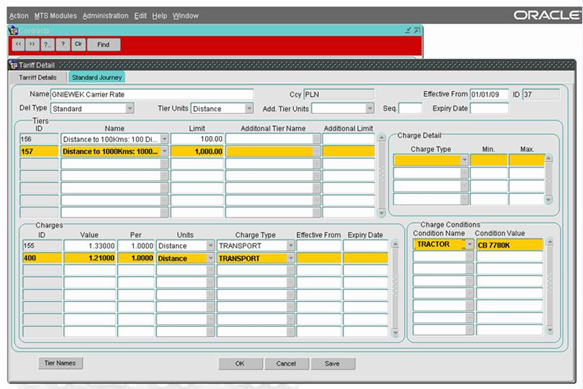Click Charges scrollbar down arrow
Viewport: 583px width, 389px height.
pos(395,332)
